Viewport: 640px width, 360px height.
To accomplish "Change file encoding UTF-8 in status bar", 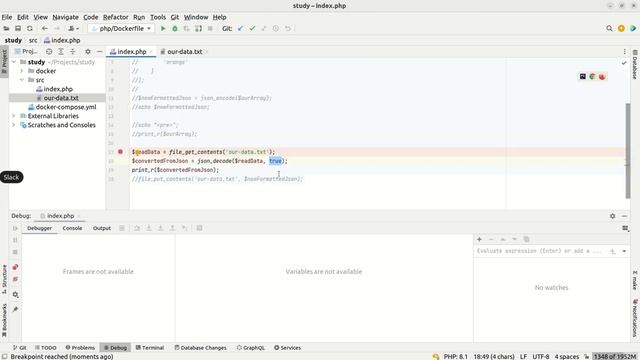I will 540,356.
